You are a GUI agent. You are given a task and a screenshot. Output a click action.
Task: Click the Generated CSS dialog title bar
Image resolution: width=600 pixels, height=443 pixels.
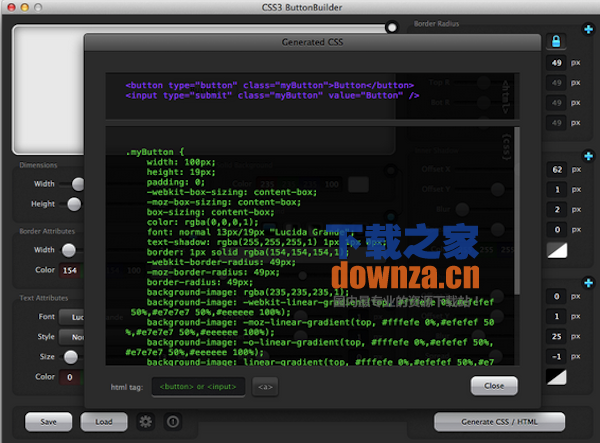(x=312, y=42)
